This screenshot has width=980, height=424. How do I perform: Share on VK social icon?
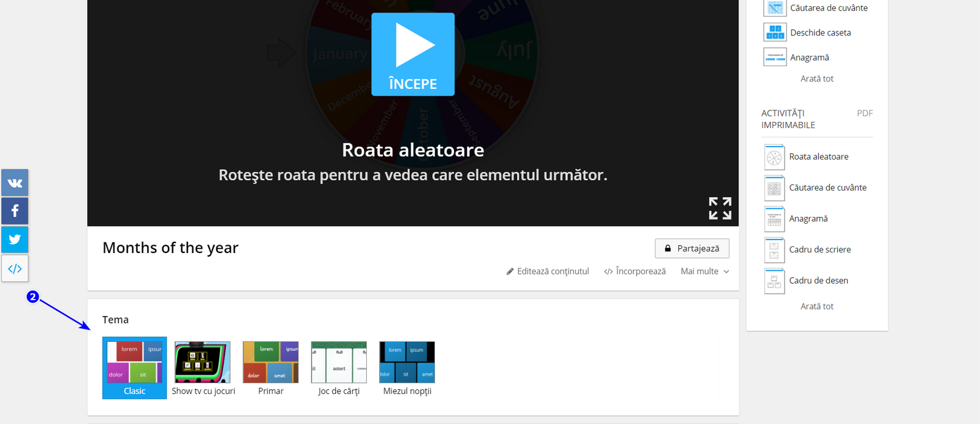pyautogui.click(x=15, y=183)
